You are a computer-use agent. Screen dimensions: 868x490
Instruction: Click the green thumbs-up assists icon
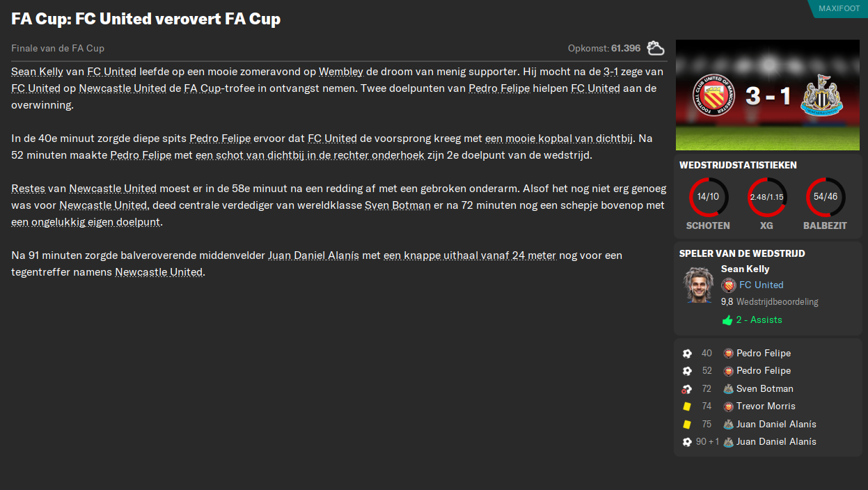[727, 320]
